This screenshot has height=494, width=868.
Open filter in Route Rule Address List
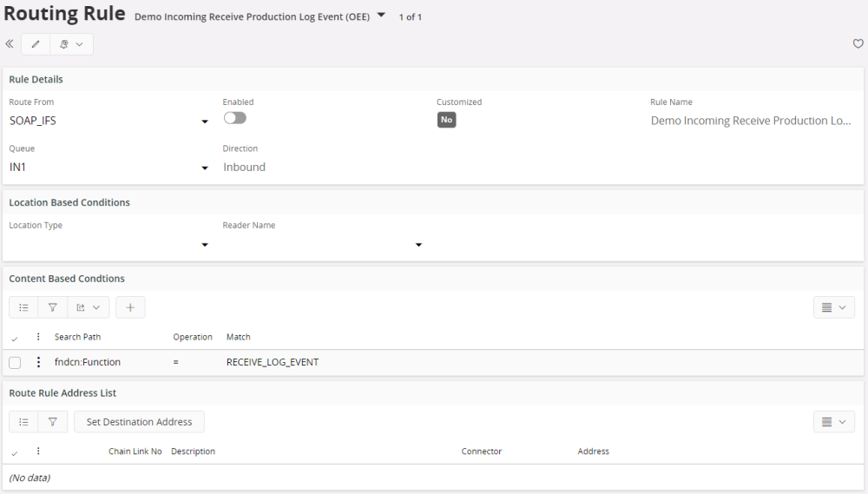[x=52, y=422]
